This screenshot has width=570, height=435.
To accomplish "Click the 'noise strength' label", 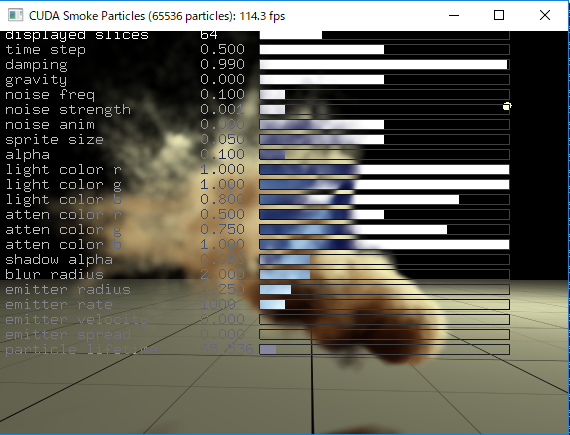I will (68, 110).
